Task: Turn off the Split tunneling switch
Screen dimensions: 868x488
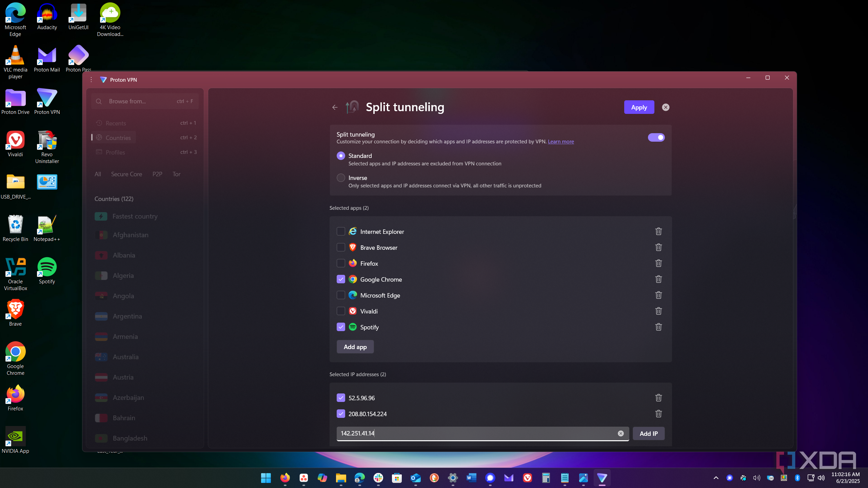Action: (x=656, y=138)
